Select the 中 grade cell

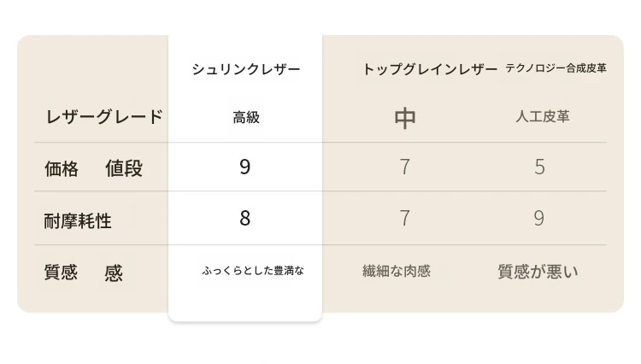405,118
